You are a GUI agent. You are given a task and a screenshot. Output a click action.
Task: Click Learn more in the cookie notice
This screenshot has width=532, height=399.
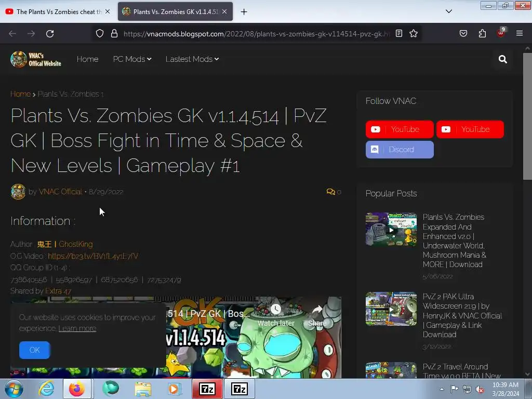coord(77,328)
